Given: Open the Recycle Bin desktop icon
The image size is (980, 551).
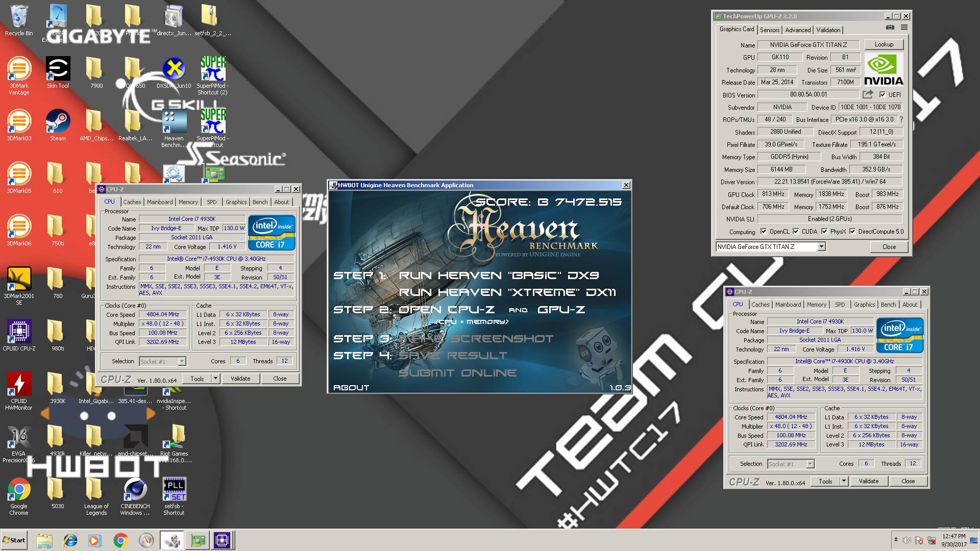Looking at the screenshot, I should click(x=19, y=20).
